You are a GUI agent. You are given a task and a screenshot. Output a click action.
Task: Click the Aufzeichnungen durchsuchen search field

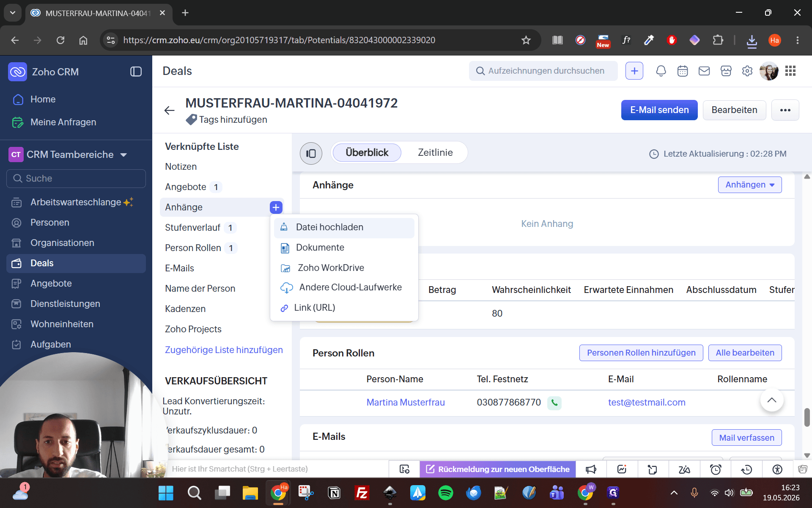543,71
